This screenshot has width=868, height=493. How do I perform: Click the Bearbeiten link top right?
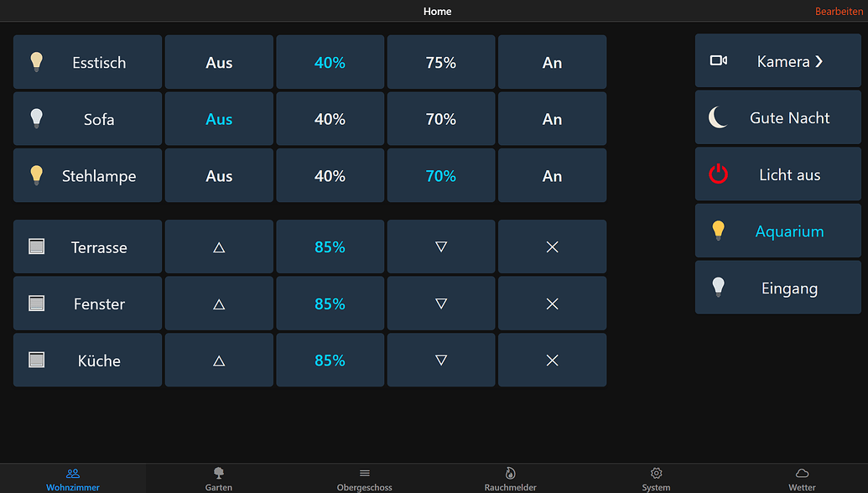pyautogui.click(x=838, y=11)
